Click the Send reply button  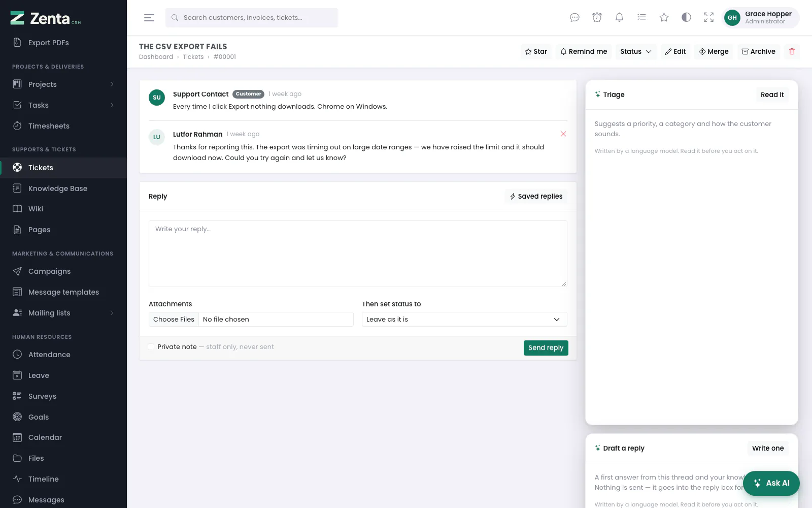546,348
